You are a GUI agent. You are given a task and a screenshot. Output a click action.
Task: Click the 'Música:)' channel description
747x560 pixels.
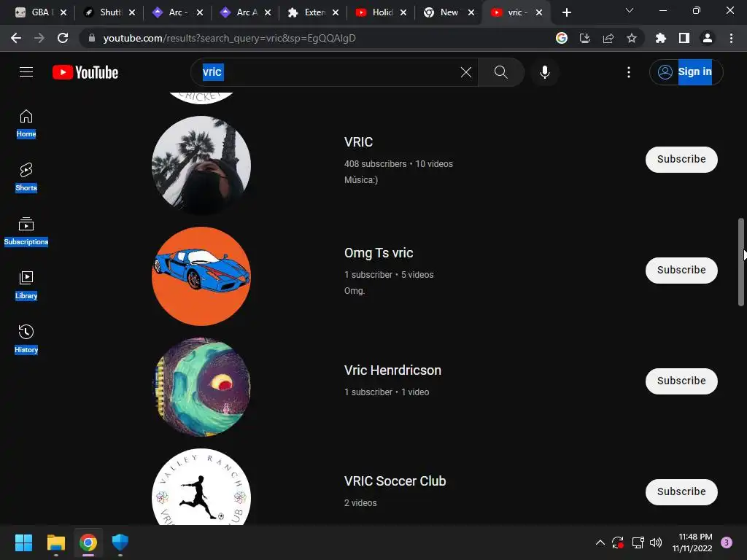pyautogui.click(x=361, y=180)
